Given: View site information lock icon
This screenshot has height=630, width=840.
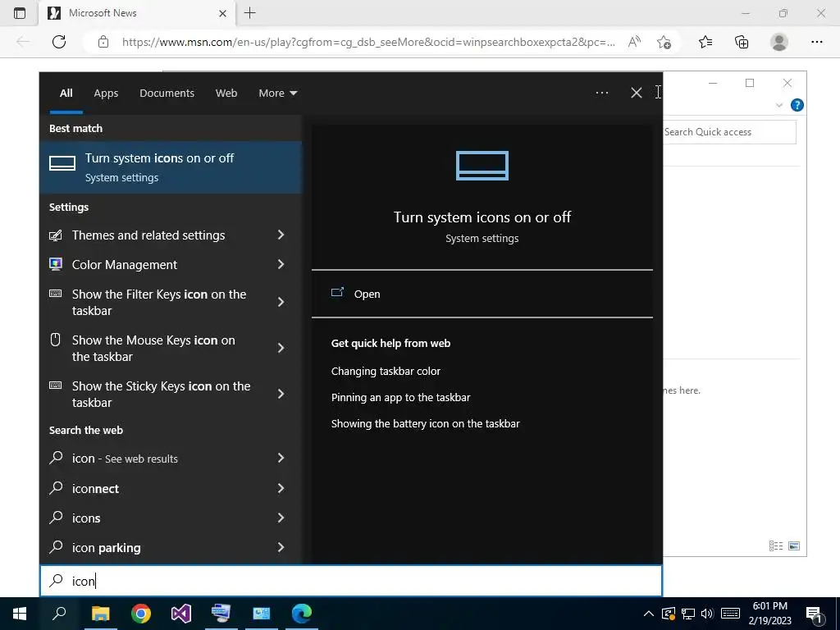Looking at the screenshot, I should [103, 42].
